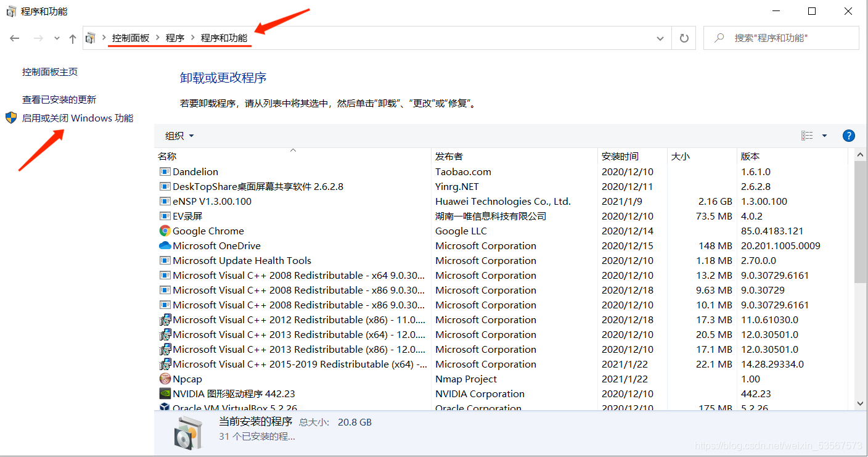The height and width of the screenshot is (457, 868).
Task: Click publisher 湖南一唯信息科技有限公司
Action: (491, 216)
